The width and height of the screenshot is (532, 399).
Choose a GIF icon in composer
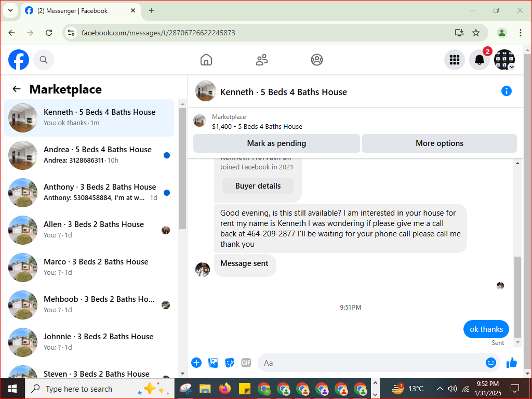(246, 363)
